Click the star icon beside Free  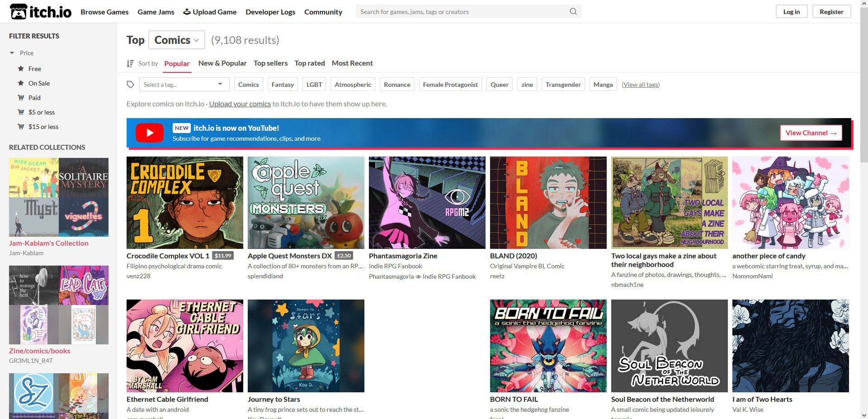coord(21,69)
